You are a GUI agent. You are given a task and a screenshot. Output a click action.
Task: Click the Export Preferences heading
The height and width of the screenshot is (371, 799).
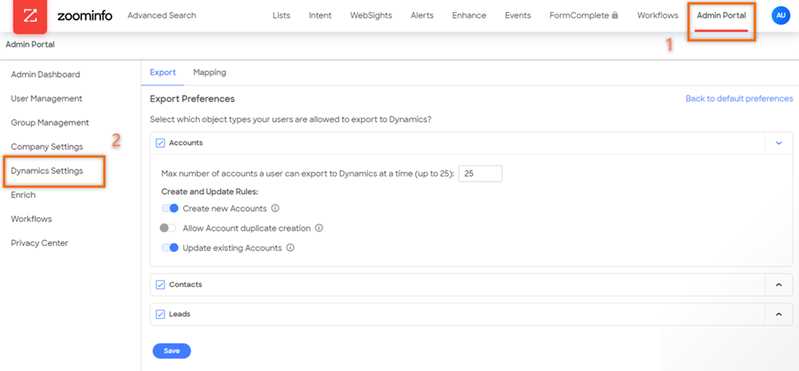192,99
